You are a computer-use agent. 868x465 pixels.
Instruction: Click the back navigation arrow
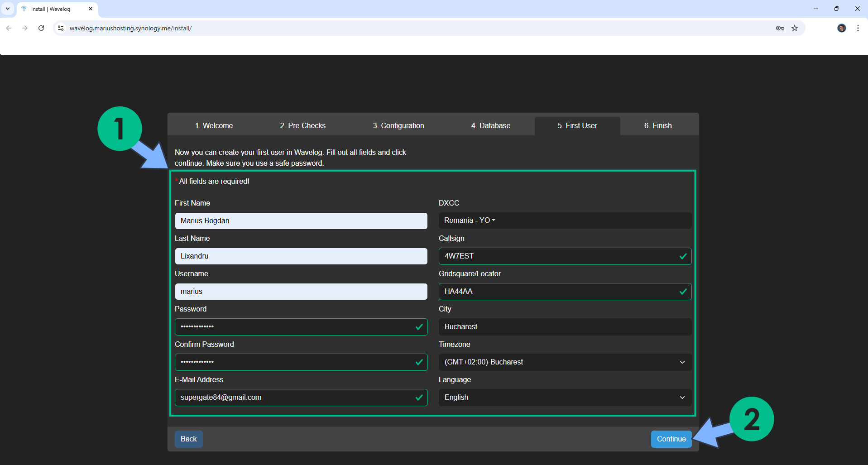click(9, 28)
